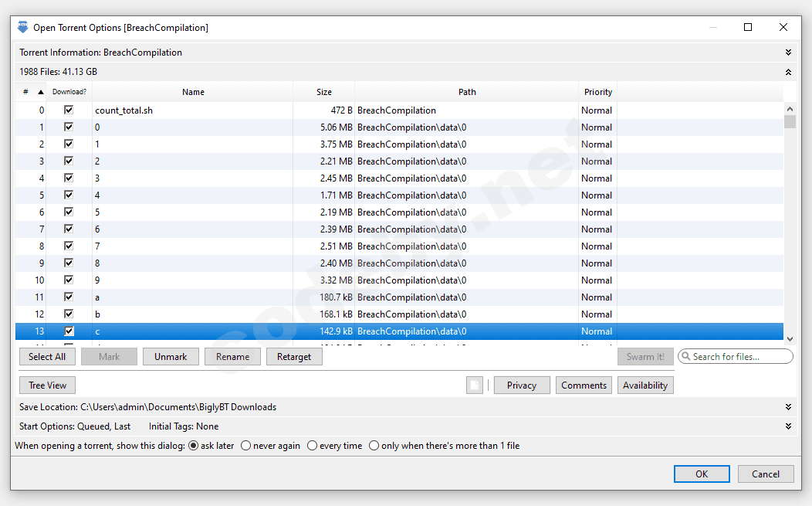This screenshot has width=812, height=506.
Task: Click the 180.7 kB size cell
Action: [x=336, y=297]
